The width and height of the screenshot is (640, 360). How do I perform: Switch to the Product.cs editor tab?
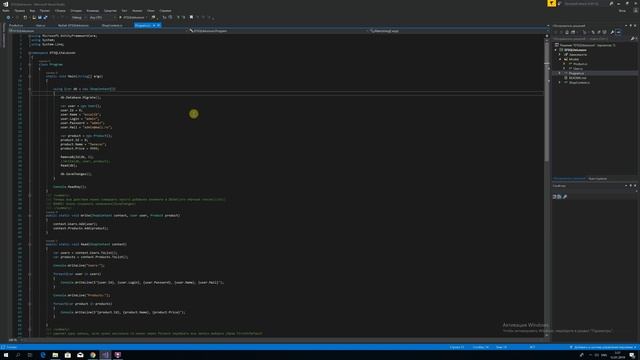(16, 25)
